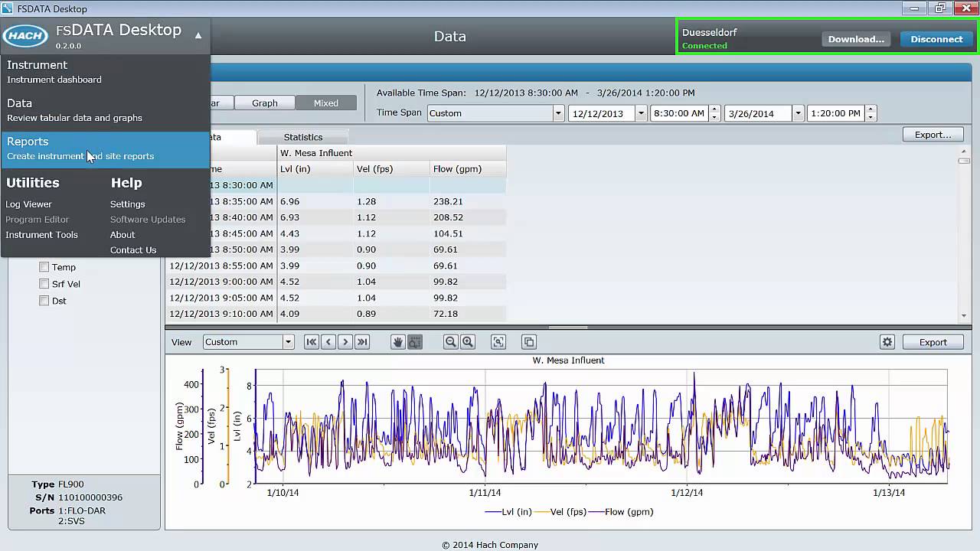
Task: Zoom out on the graph
Action: tap(450, 342)
